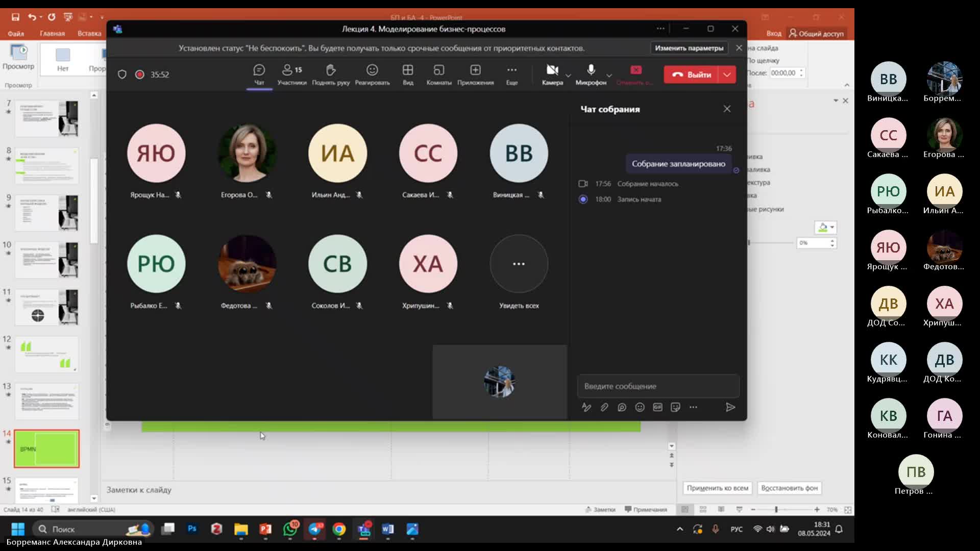Select participant tile Соколов СВ
Image resolution: width=980 pixels, height=551 pixels.
coord(337,272)
